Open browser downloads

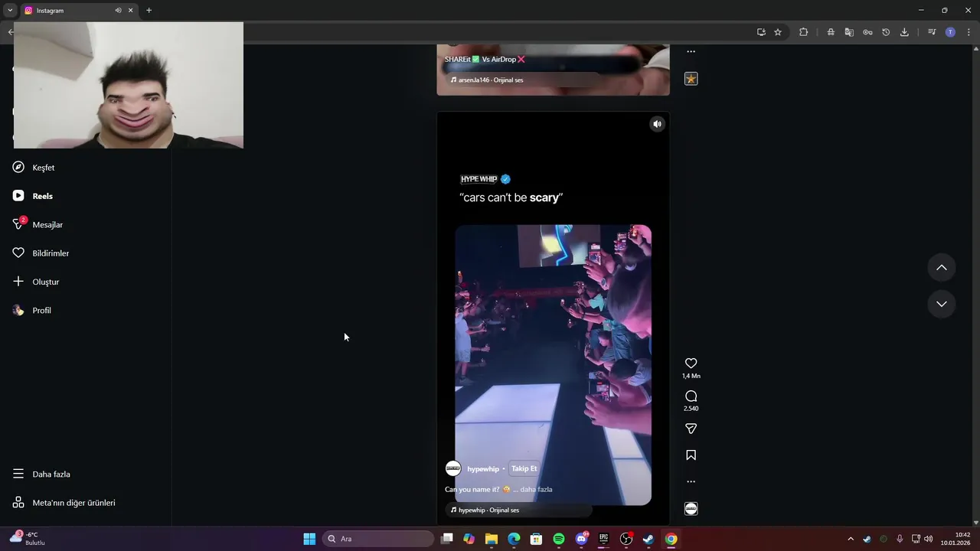904,32
